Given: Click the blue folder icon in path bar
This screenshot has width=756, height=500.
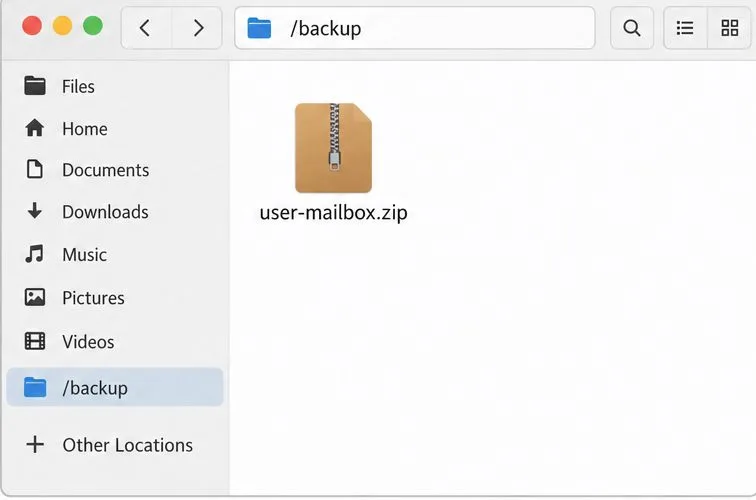Looking at the screenshot, I should click(259, 28).
